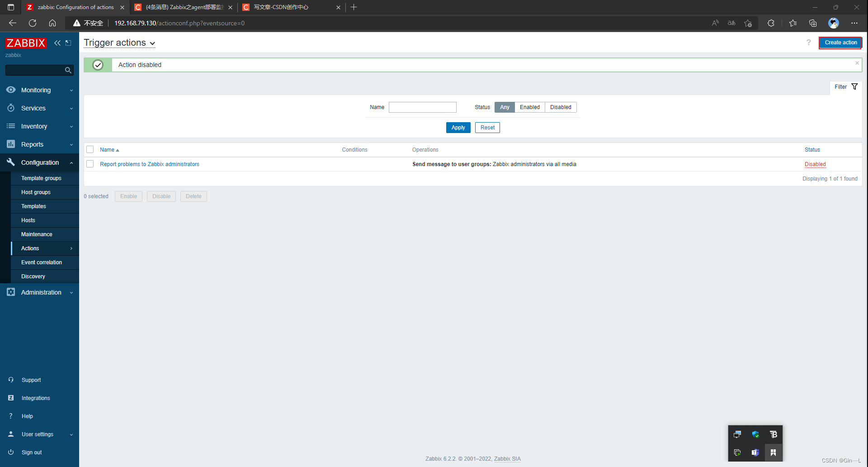The height and width of the screenshot is (467, 868).
Task: Open Discovery menu item
Action: click(33, 276)
